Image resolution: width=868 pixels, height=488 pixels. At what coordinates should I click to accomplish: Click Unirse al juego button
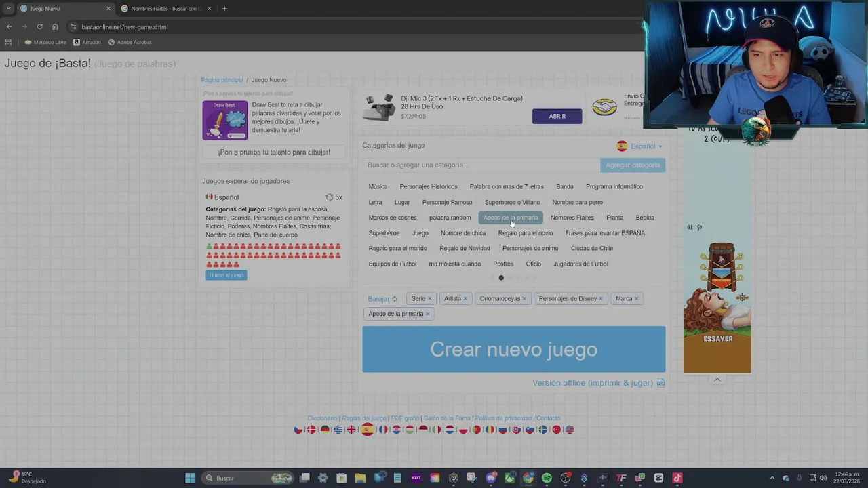click(x=226, y=275)
